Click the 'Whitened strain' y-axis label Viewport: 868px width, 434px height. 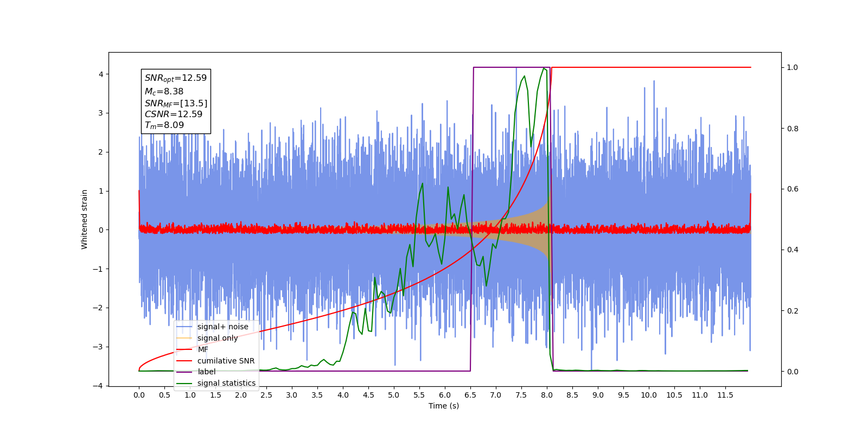click(85, 219)
